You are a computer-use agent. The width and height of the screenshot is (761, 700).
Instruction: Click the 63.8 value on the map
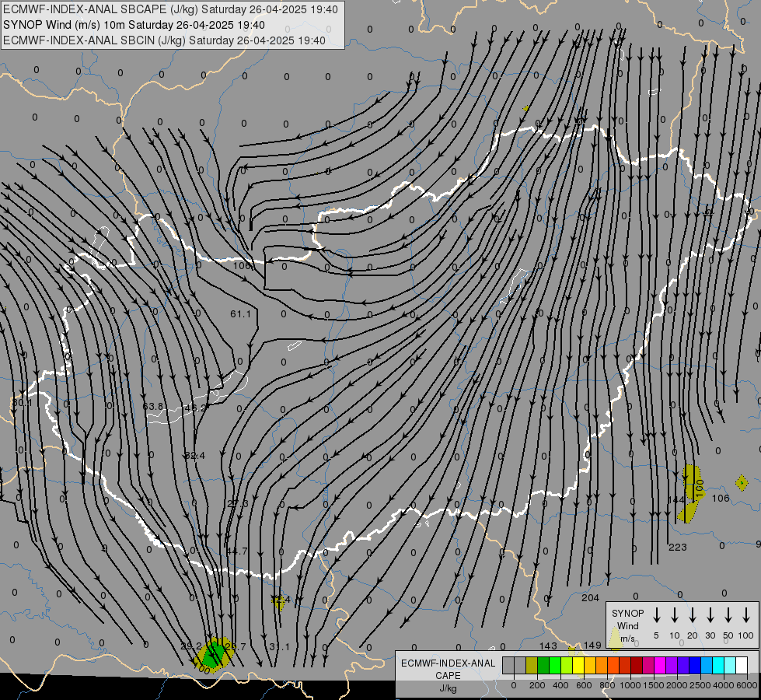pyautogui.click(x=153, y=406)
